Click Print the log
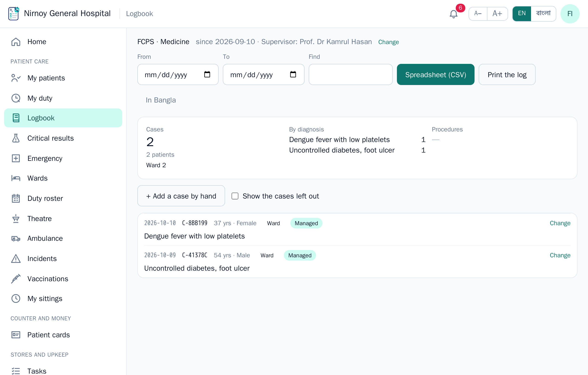 pyautogui.click(x=507, y=74)
